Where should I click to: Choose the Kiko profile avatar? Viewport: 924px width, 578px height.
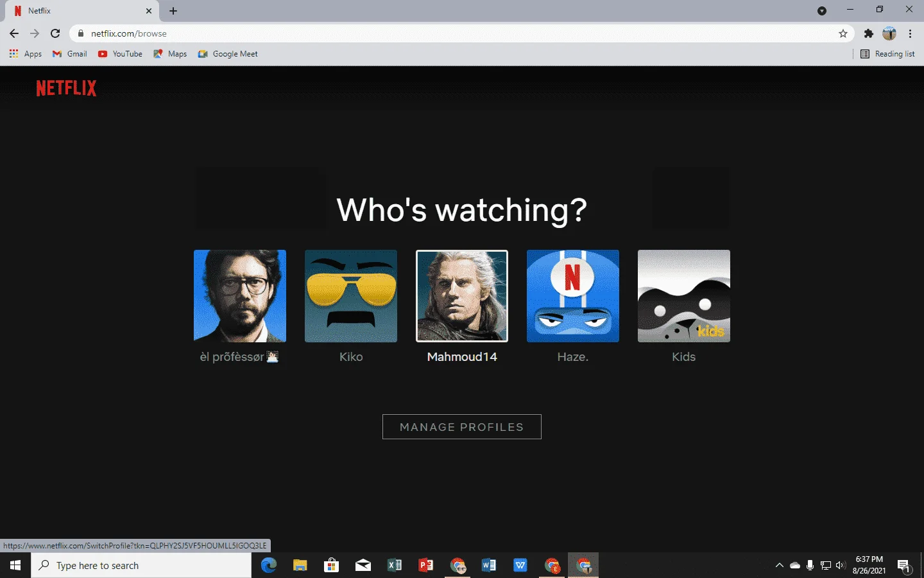click(351, 296)
